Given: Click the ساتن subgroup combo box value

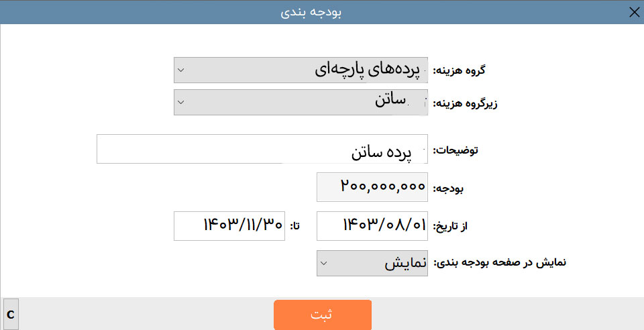Looking at the screenshot, I should coord(301,102).
